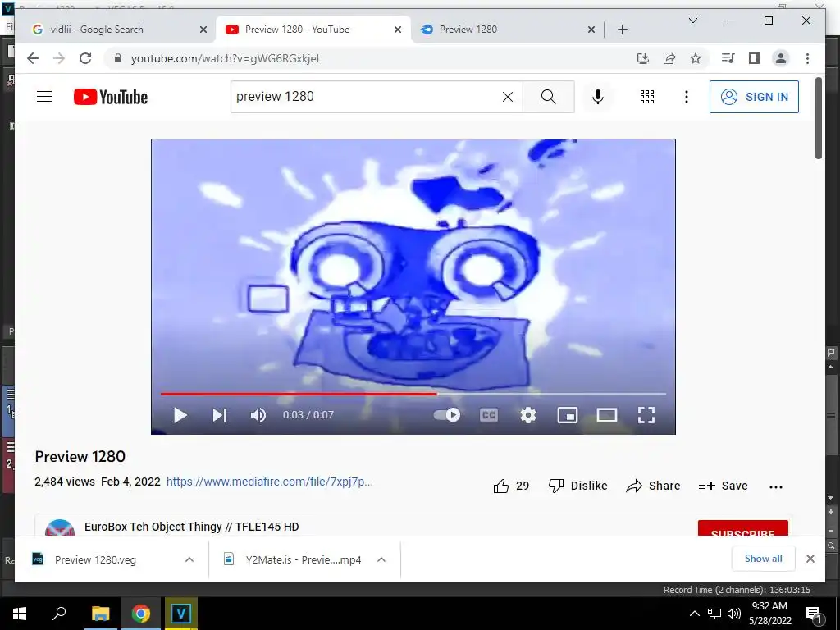Close the Preview 1280 - YouTube tab

point(398,30)
